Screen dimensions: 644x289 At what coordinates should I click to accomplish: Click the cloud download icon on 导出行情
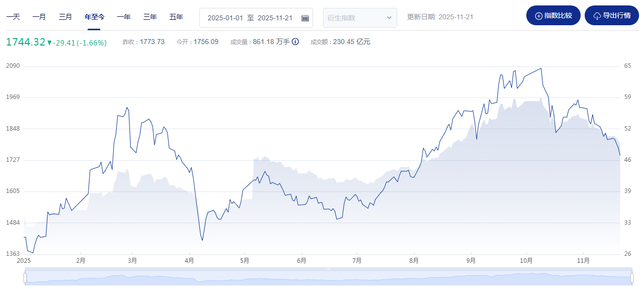pyautogui.click(x=597, y=16)
